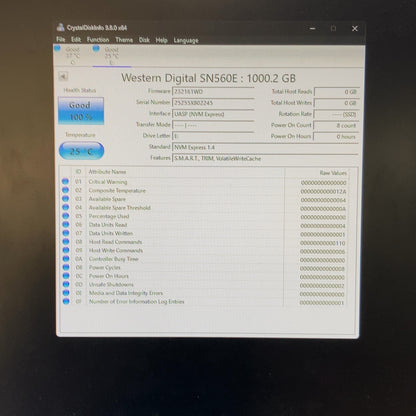The height and width of the screenshot is (416, 416).
Task: Click the previous disk arrow icon
Action: (63, 77)
